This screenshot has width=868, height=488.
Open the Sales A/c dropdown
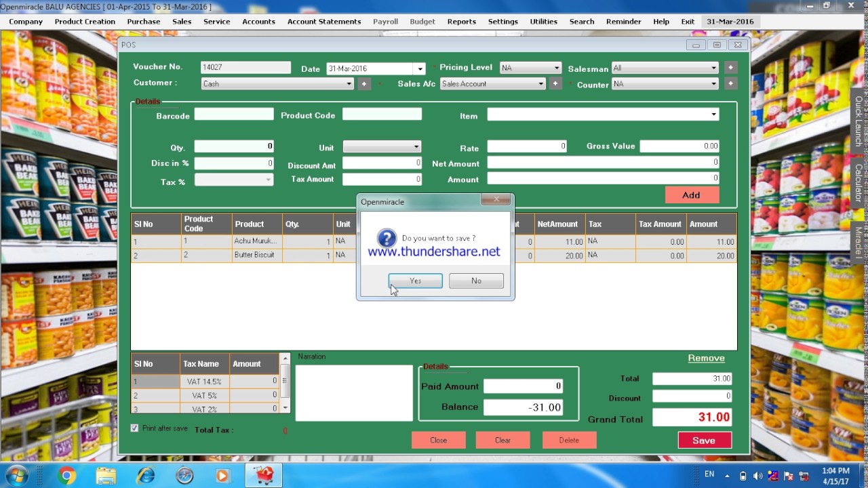[x=540, y=84]
